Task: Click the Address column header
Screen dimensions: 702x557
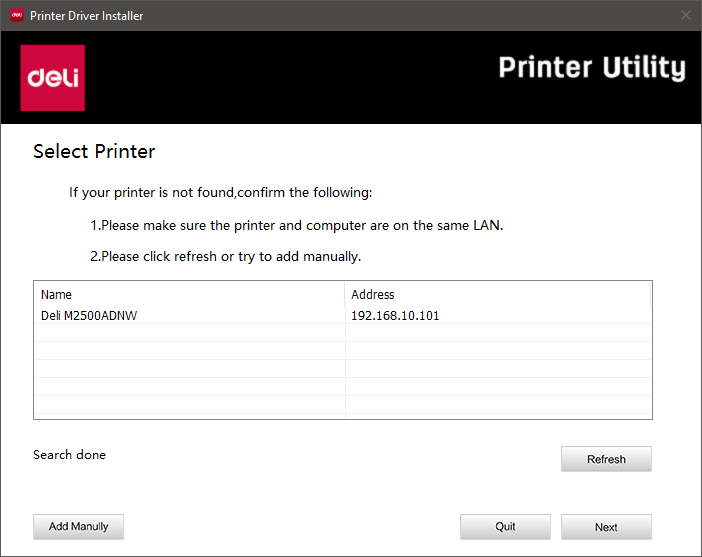Action: pos(373,295)
